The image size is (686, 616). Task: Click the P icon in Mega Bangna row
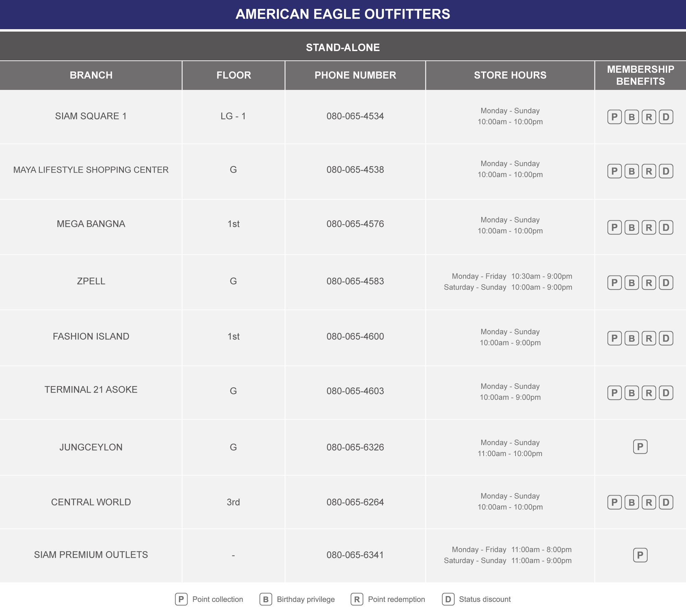click(614, 227)
